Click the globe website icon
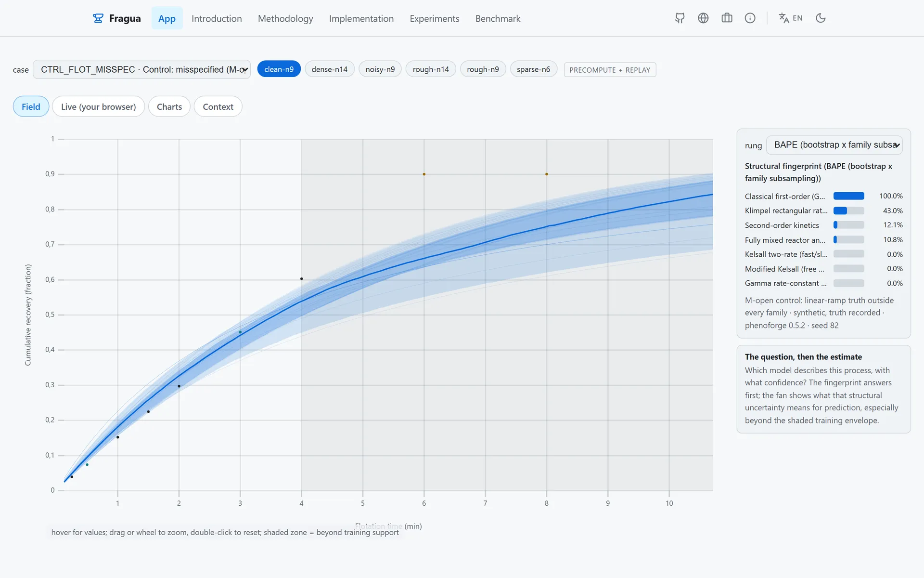Screen dimensions: 924x578 click(x=703, y=18)
